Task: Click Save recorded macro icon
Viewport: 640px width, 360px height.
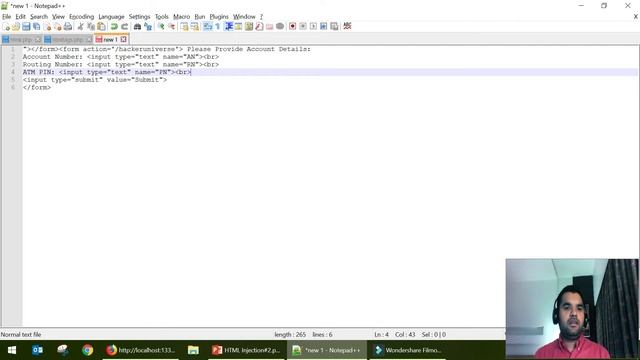Action: click(334, 27)
